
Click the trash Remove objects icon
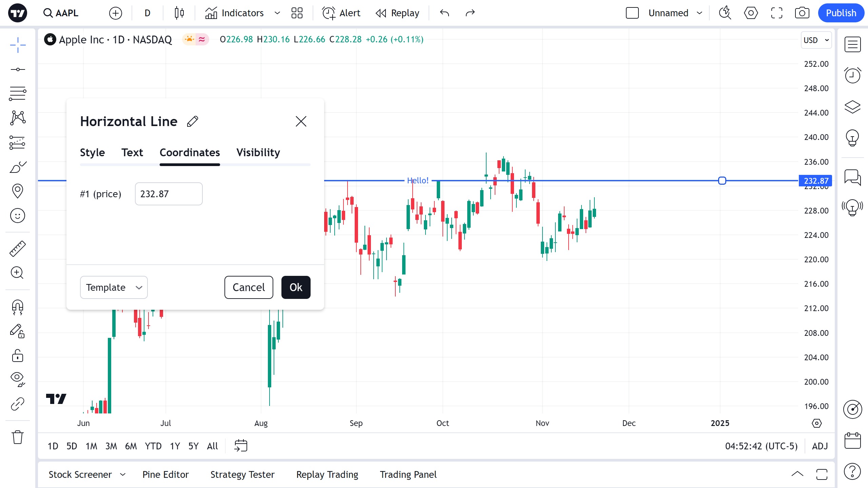pos(18,437)
